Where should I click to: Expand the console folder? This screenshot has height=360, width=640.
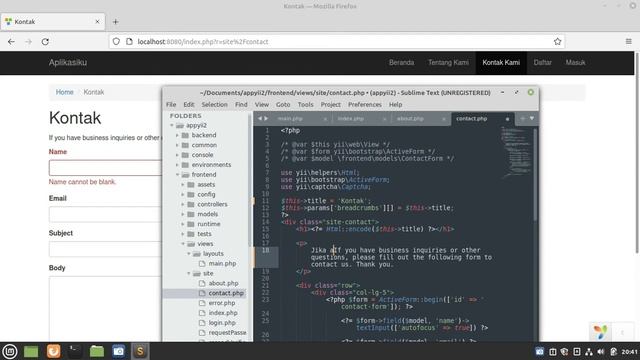[178, 155]
